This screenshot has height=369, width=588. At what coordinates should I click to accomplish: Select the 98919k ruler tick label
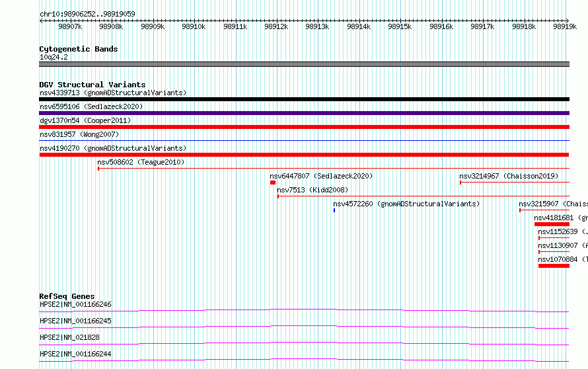tap(565, 26)
